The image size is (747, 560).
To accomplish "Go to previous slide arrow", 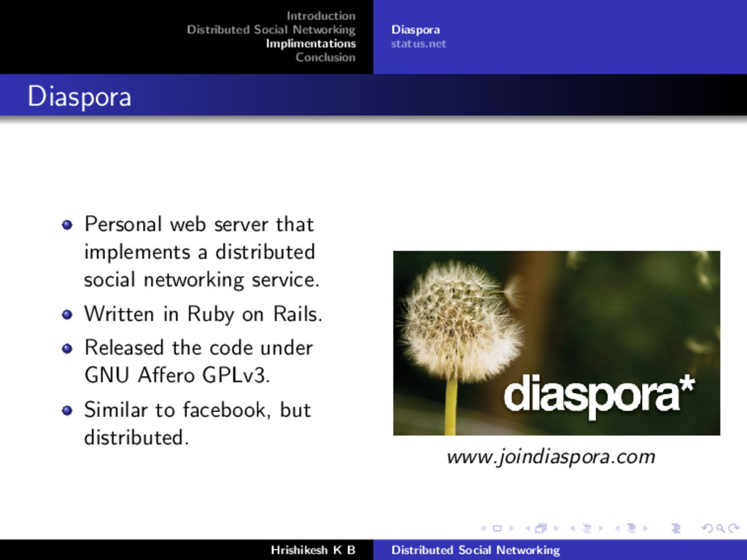I will [483, 528].
